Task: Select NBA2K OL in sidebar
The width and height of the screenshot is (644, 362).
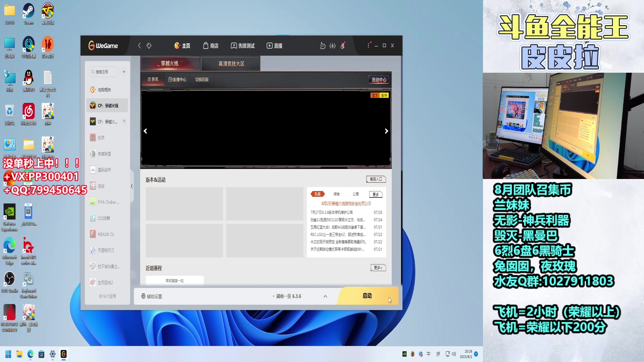Action: [x=107, y=234]
